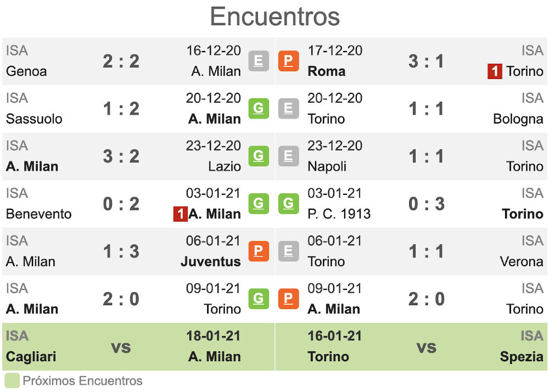This screenshot has height=392, width=549.
Task: Click the 3 : 2 score against Lazio
Action: [121, 156]
